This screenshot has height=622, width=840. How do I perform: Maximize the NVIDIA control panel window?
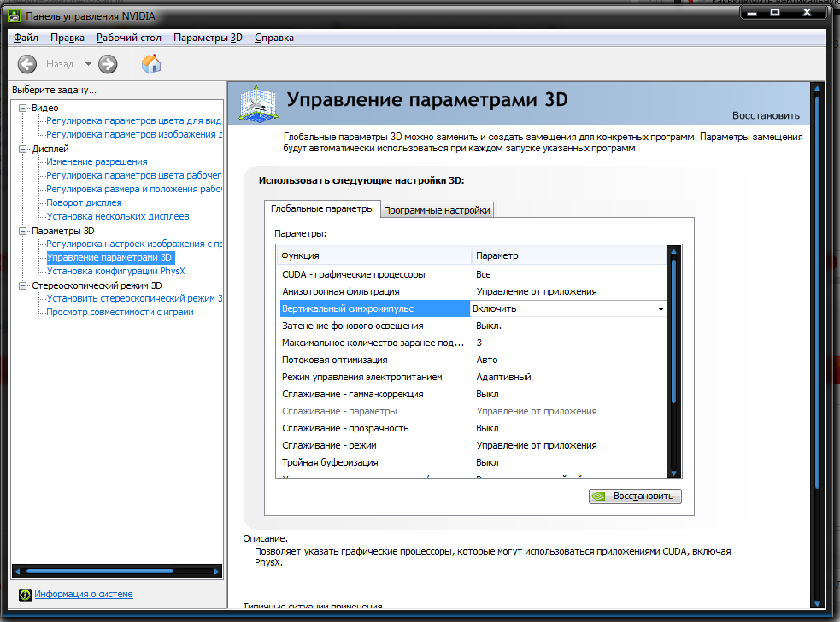[x=775, y=12]
